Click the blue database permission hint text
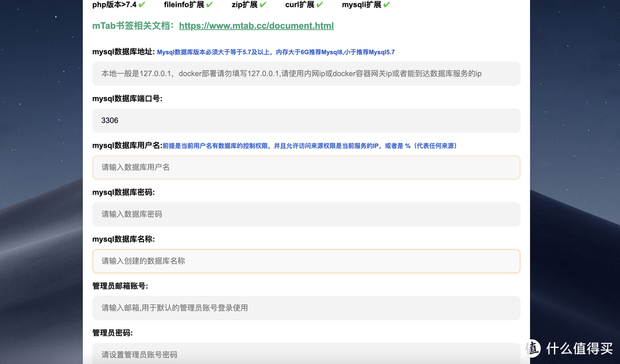620x364 pixels. pos(310,145)
